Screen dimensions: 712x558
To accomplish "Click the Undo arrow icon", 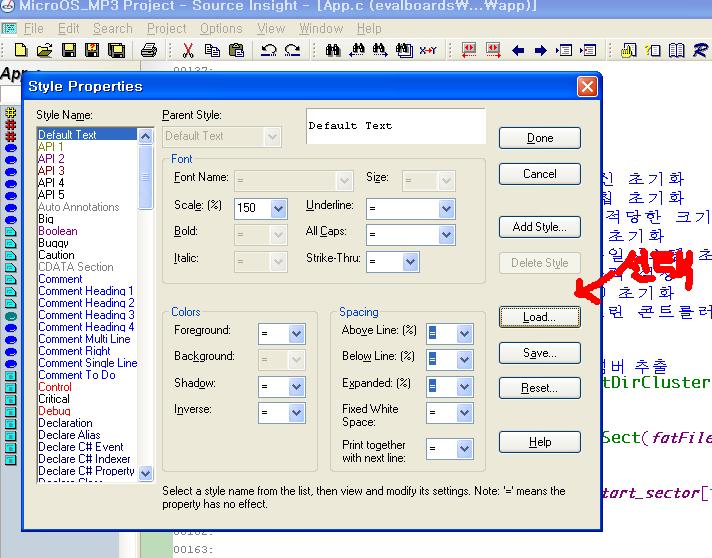I will click(x=269, y=50).
